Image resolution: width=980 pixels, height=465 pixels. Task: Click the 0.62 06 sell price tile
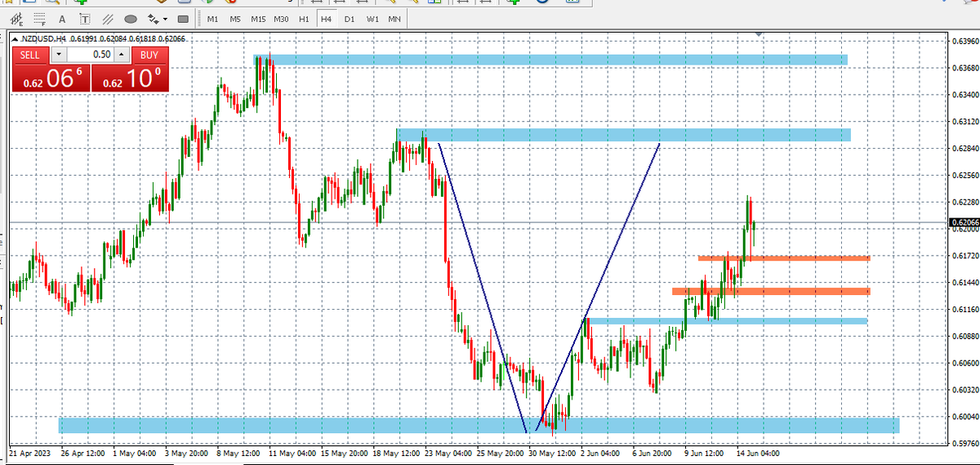pyautogui.click(x=50, y=78)
